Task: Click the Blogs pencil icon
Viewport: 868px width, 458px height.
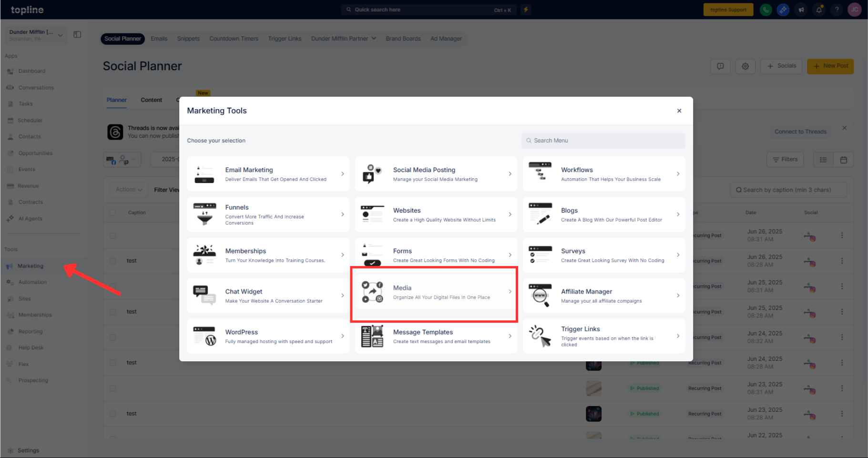Action: click(540, 214)
